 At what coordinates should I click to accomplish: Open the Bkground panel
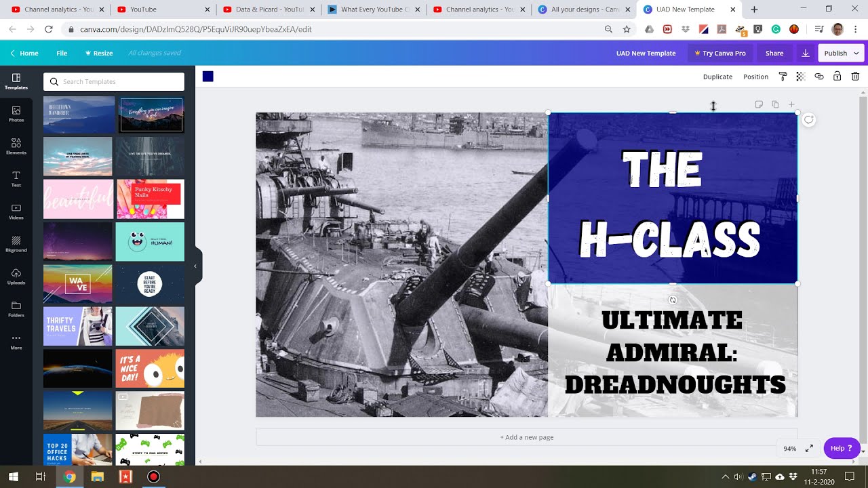[x=16, y=244]
